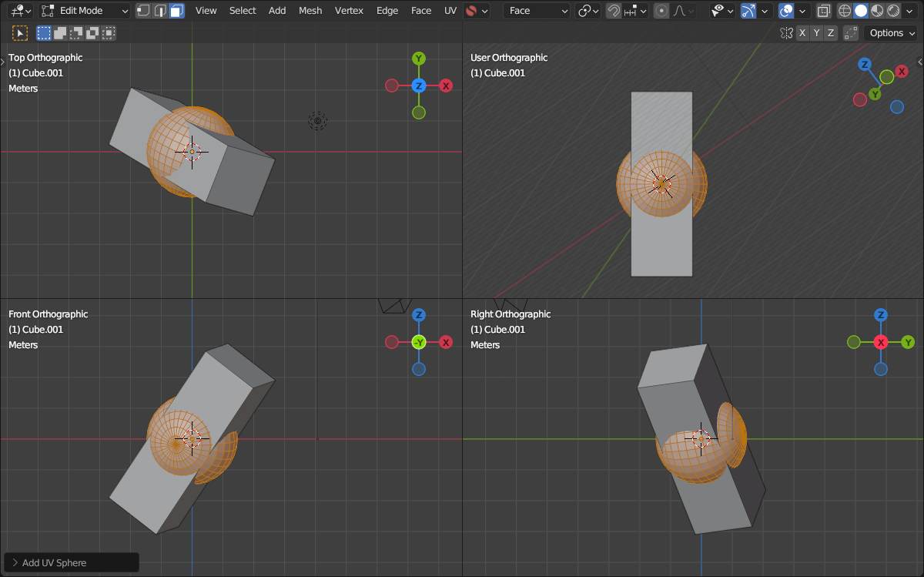Toggle viewport overlays display
924x577 pixels.
[786, 11]
